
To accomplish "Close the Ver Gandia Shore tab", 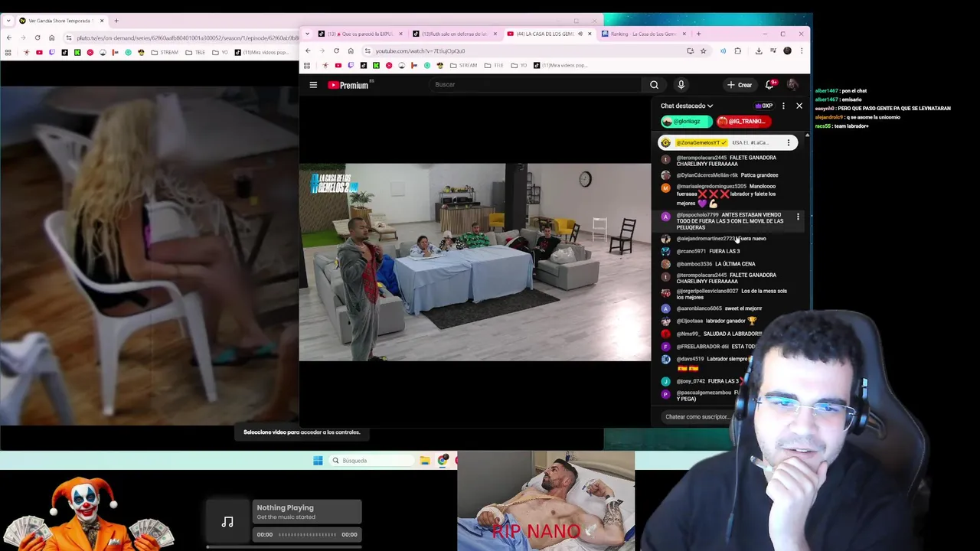I will coord(102,21).
